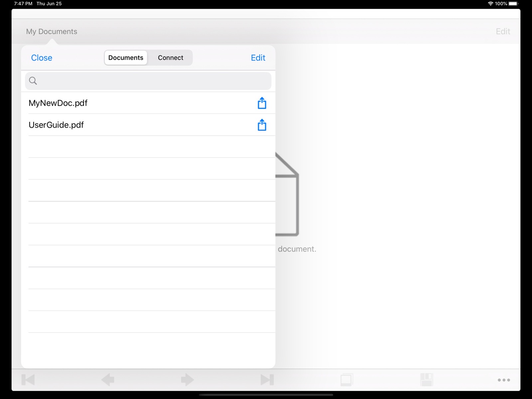Tap Edit in the documents popover
The height and width of the screenshot is (399, 532).
(258, 58)
